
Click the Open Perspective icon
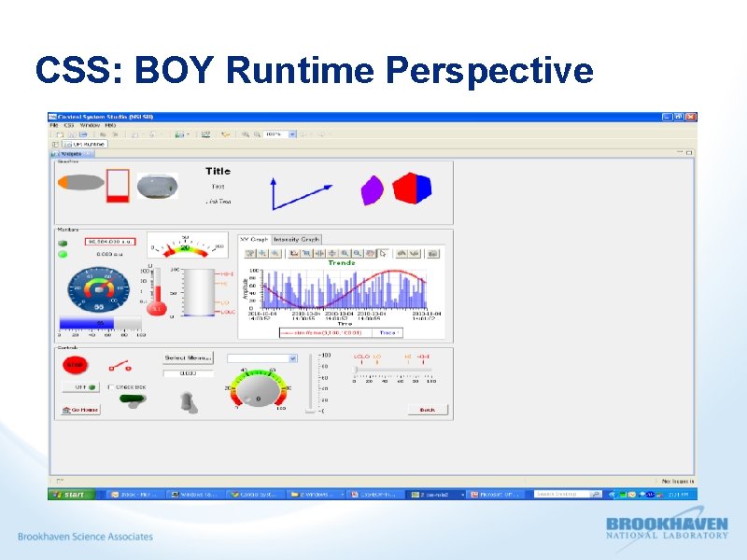(x=55, y=144)
